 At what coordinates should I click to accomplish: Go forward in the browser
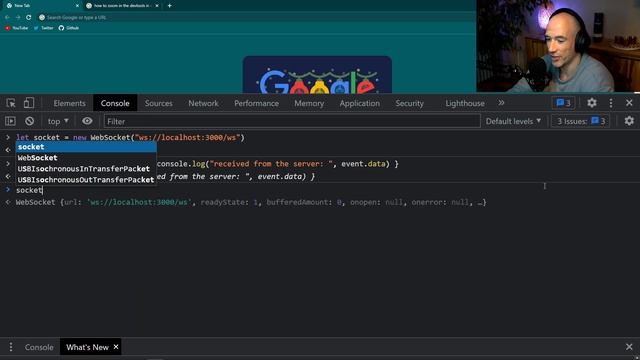pos(18,18)
